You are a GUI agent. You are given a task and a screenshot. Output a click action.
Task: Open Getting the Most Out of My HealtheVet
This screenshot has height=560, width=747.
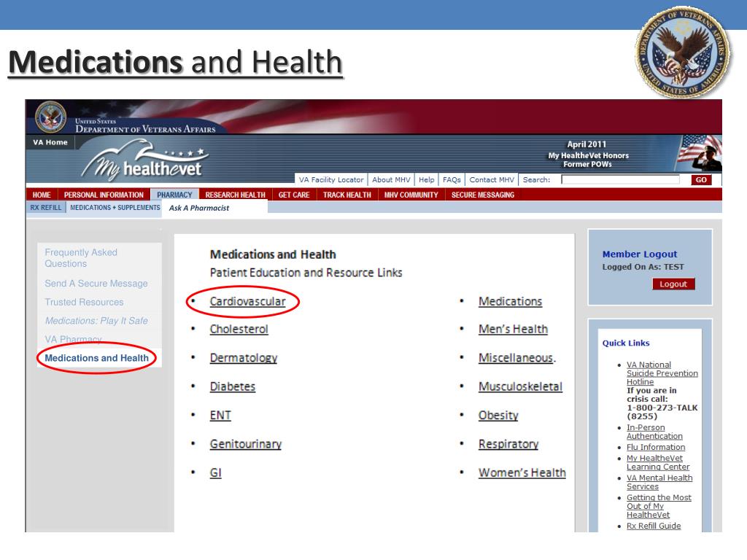point(659,506)
